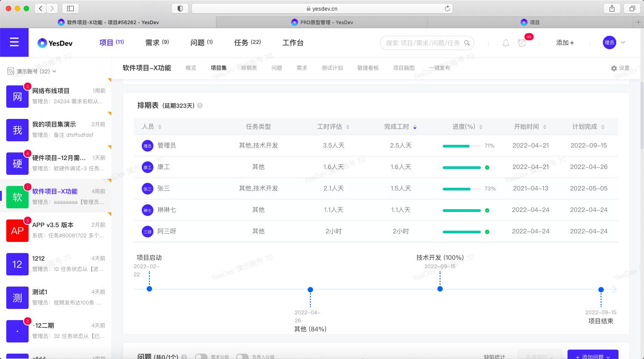
Task: Open the notification bell icon
Action: tap(505, 42)
